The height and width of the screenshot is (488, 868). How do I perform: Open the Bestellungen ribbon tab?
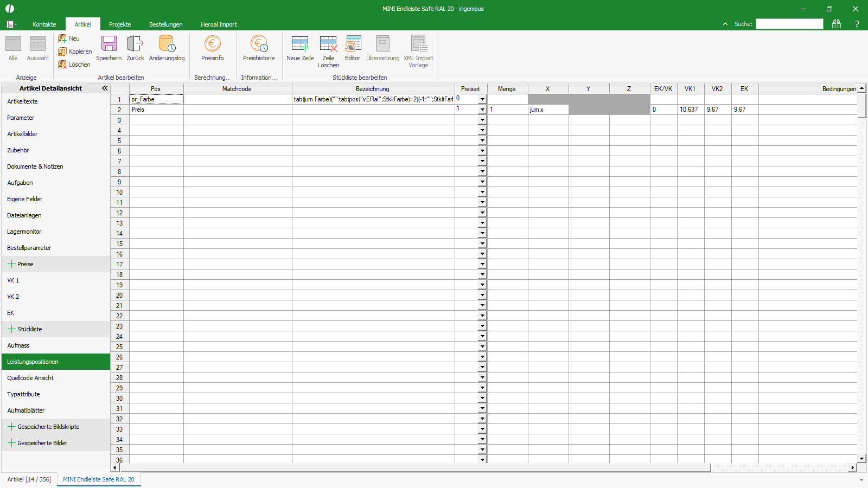(165, 24)
